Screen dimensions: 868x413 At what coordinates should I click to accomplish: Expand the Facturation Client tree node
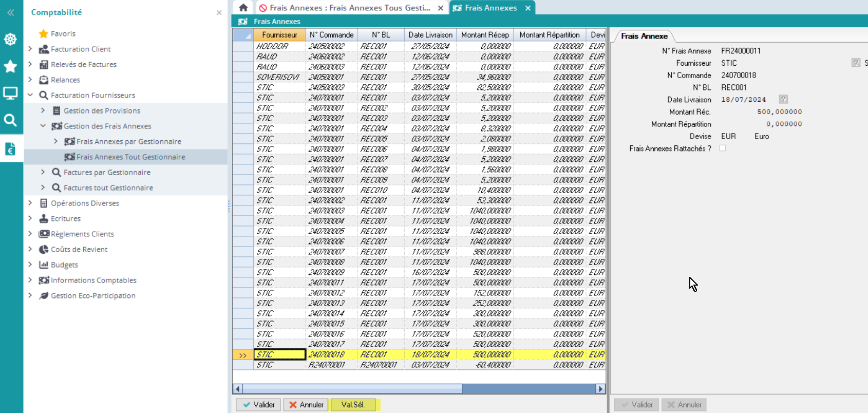click(30, 49)
